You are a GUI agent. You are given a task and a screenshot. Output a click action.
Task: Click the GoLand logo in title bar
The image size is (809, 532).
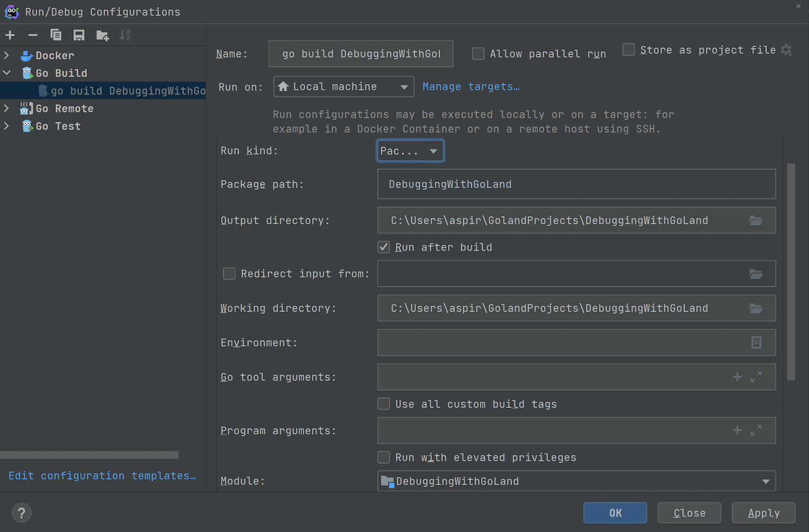[x=12, y=11]
